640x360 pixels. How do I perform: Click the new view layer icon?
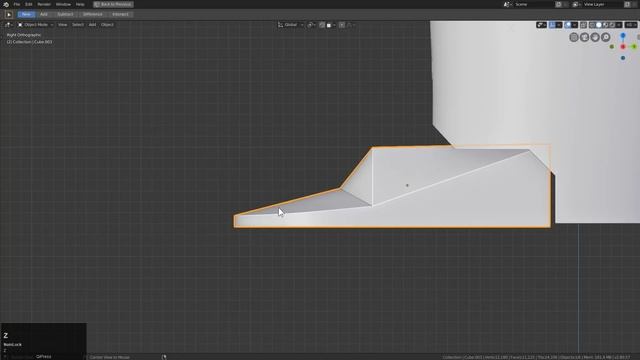[627, 4]
